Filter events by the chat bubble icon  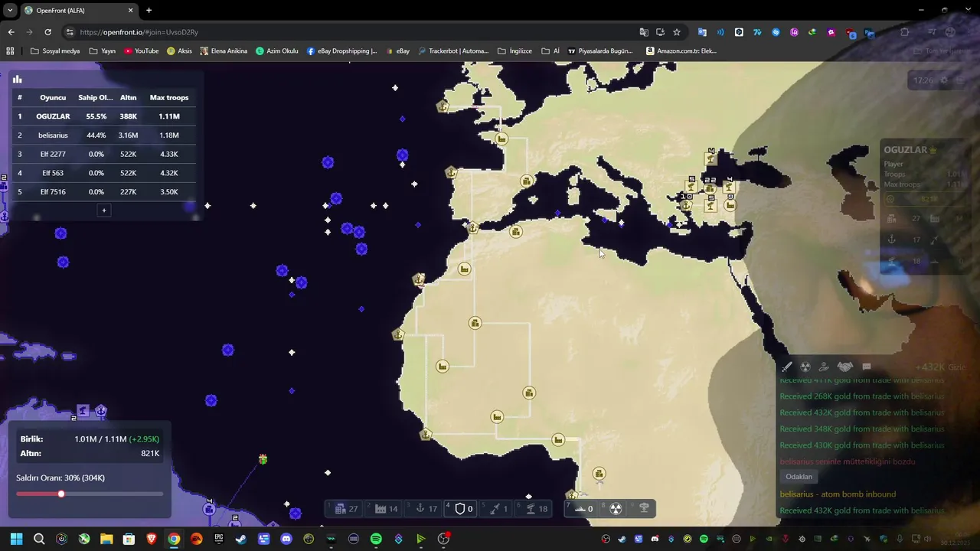coord(867,367)
